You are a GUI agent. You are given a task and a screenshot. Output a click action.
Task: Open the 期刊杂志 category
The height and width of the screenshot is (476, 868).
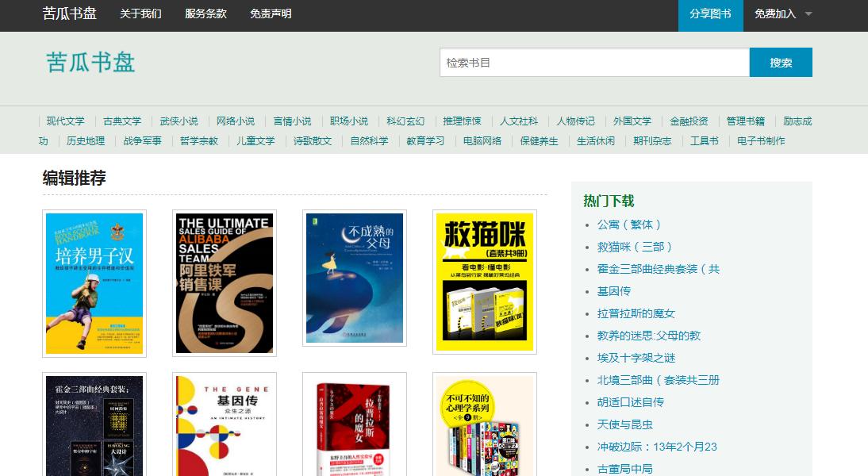pos(653,141)
